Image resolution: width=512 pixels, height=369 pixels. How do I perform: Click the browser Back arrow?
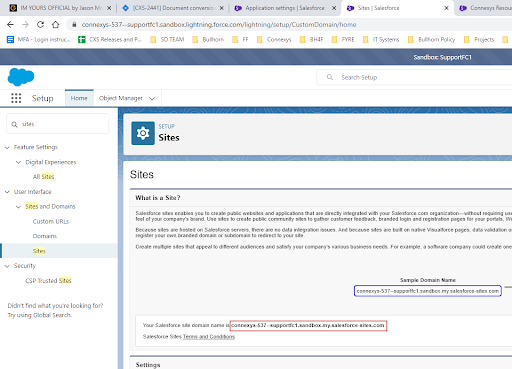10,24
